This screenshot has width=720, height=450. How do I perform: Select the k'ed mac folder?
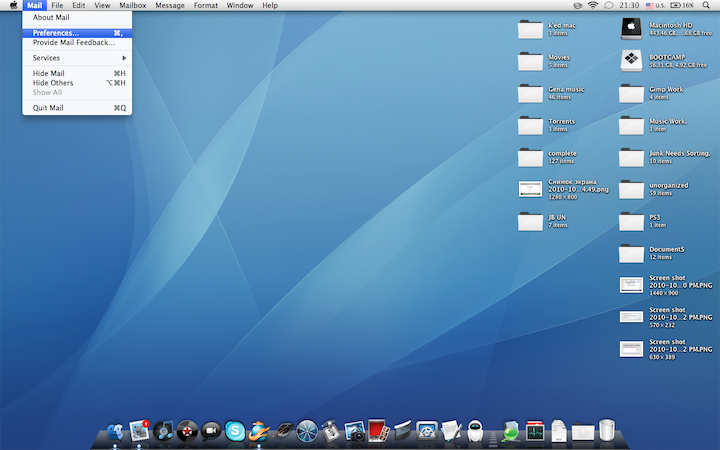click(x=530, y=29)
